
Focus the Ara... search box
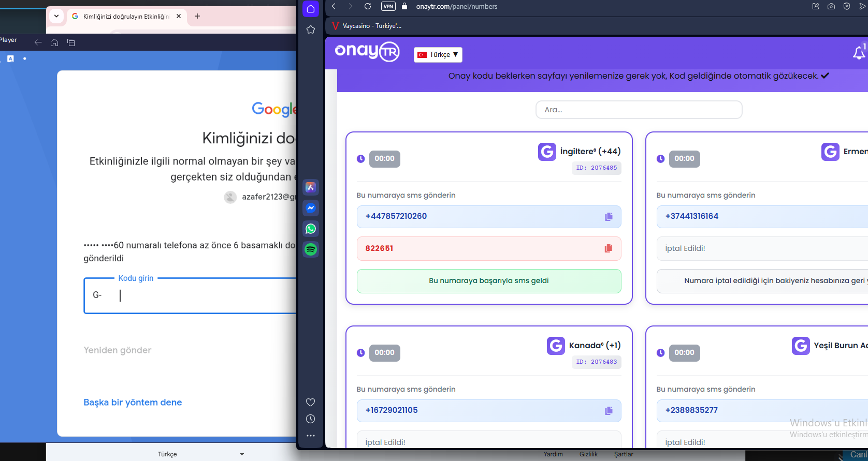click(x=639, y=110)
